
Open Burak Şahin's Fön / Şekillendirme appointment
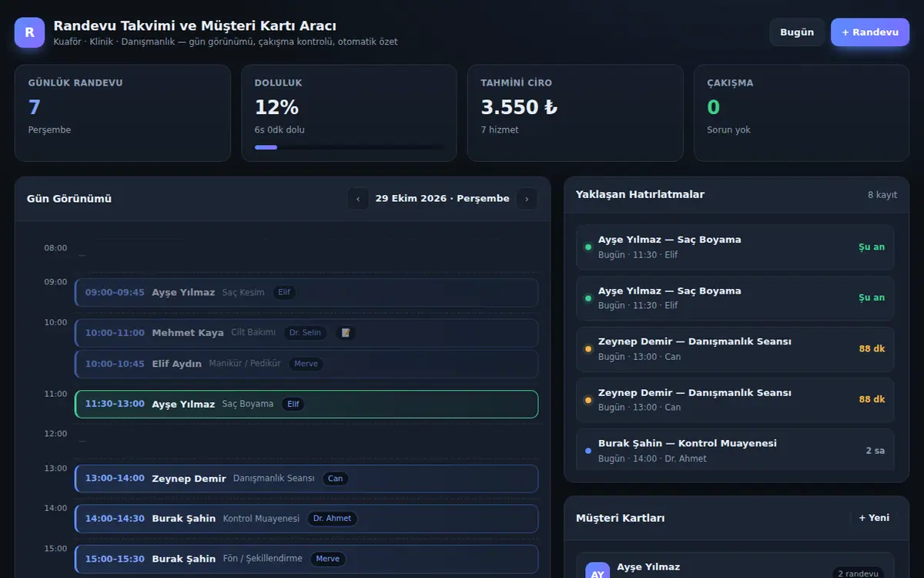306,559
